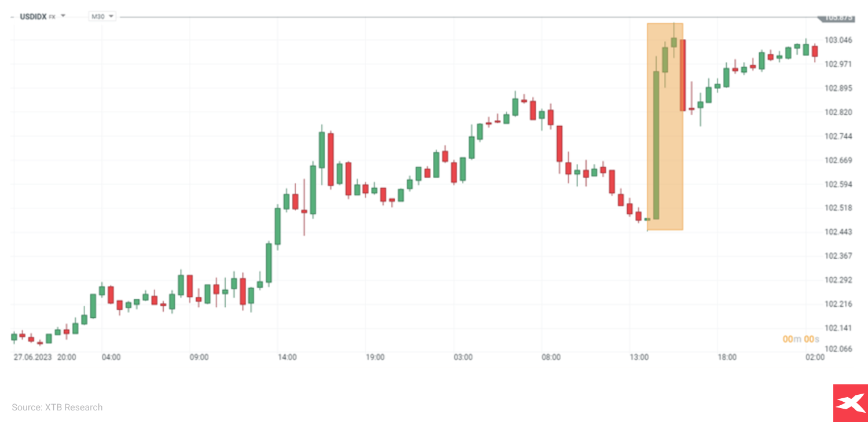Open the USDIDX symbol dropdown arrow

(63, 16)
